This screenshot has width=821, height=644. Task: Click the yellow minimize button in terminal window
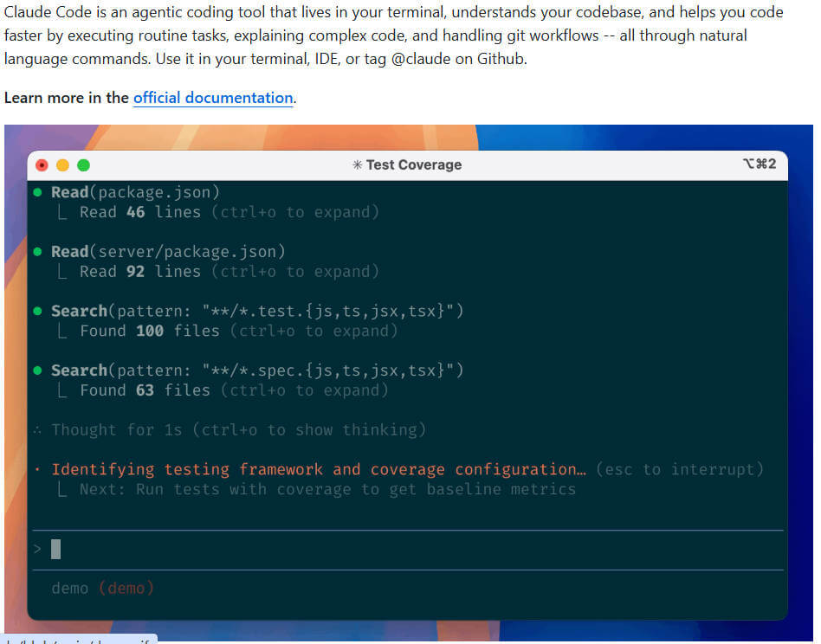(x=63, y=165)
